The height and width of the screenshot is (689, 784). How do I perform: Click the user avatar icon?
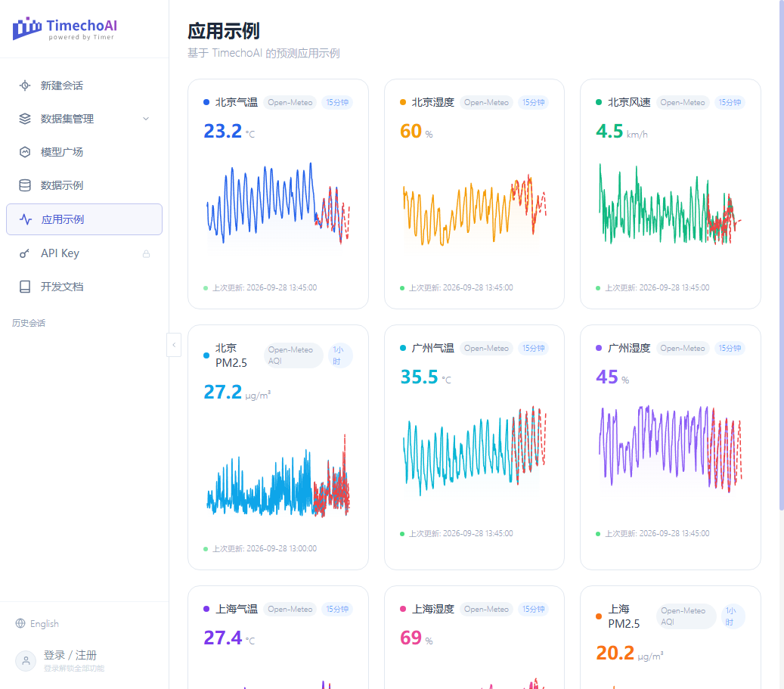pos(26,661)
